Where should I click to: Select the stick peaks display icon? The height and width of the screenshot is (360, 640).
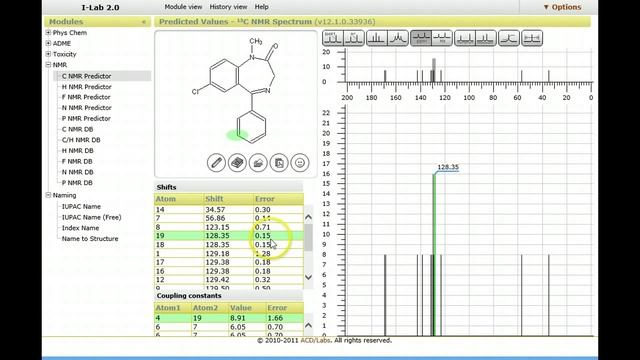tap(376, 38)
